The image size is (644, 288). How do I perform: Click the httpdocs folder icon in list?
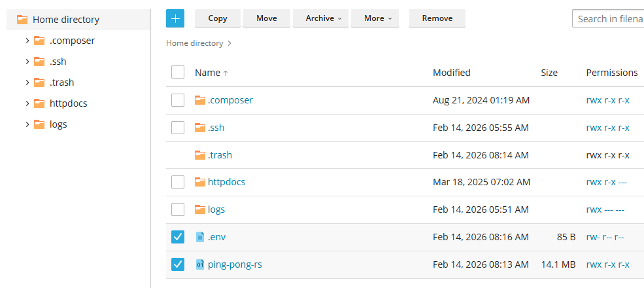[200, 182]
